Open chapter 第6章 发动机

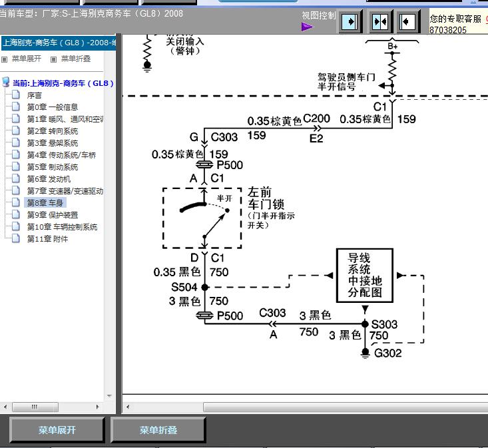point(49,179)
